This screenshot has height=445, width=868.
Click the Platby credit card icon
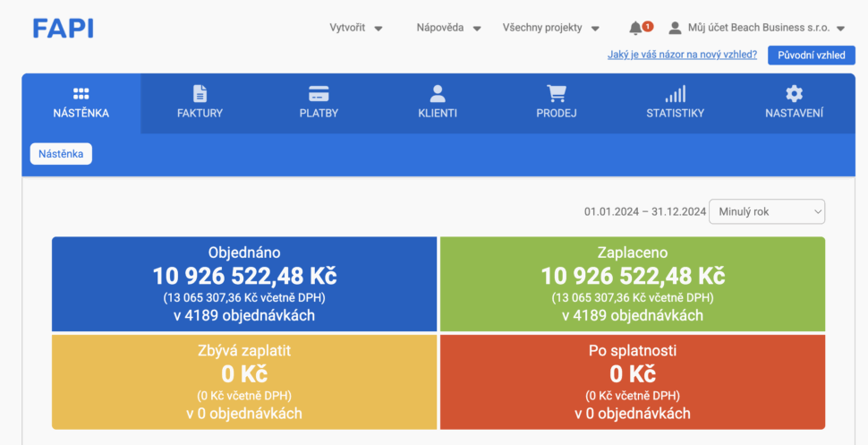[319, 94]
